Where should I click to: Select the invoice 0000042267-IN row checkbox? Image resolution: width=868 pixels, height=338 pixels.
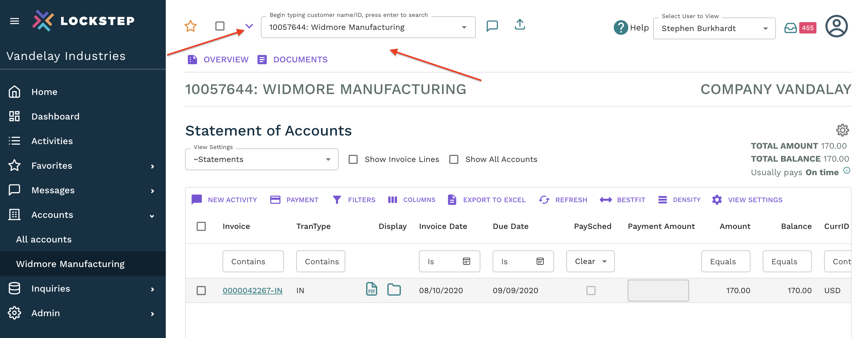point(201,290)
